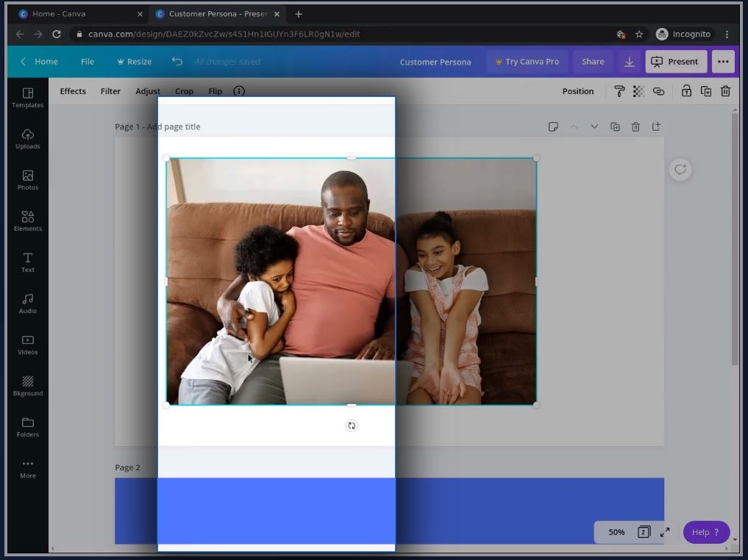Show More sidebar options
The height and width of the screenshot is (560, 748).
28,468
